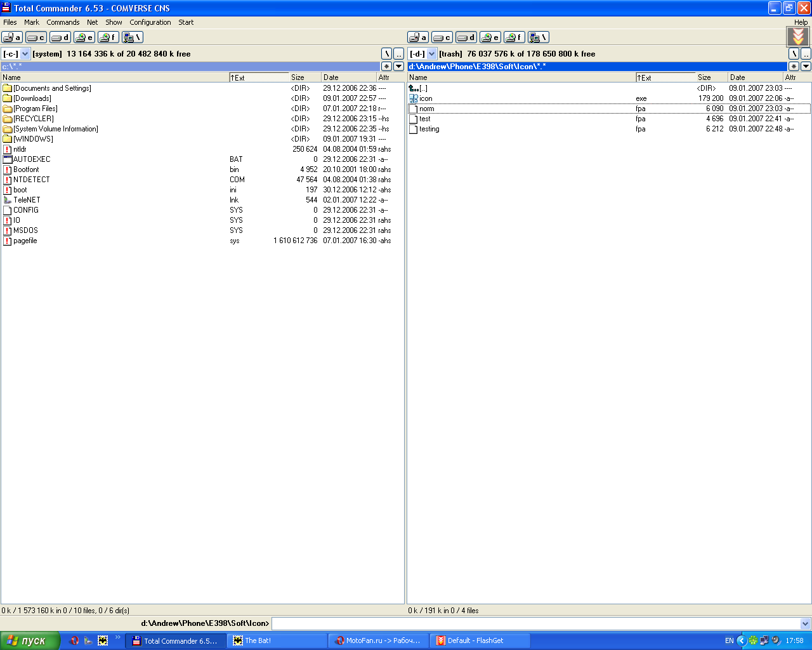
Task: Open right panel directory history dropdown
Action: click(x=806, y=67)
